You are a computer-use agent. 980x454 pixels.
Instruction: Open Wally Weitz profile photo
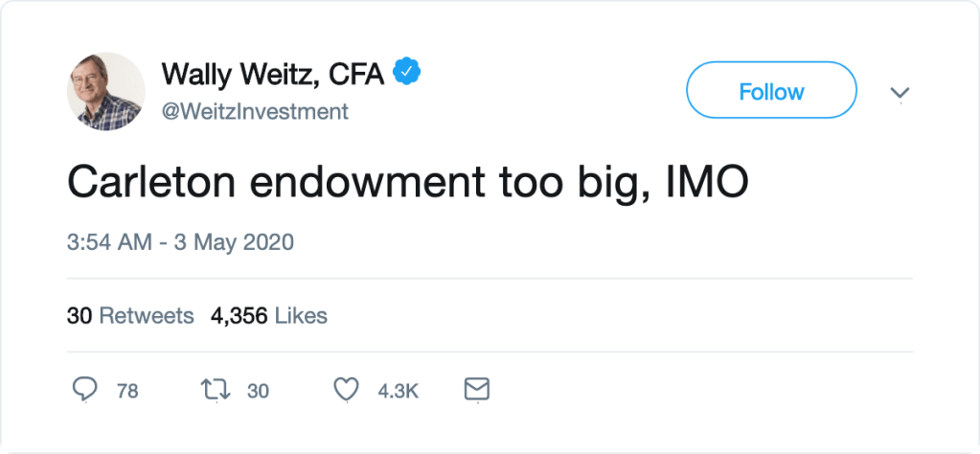click(x=105, y=92)
